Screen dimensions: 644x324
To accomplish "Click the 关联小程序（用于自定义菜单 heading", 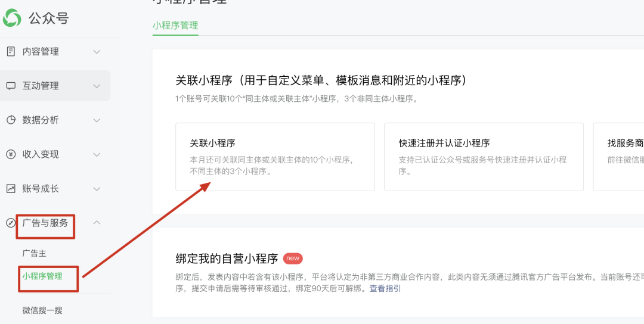I will click(321, 81).
